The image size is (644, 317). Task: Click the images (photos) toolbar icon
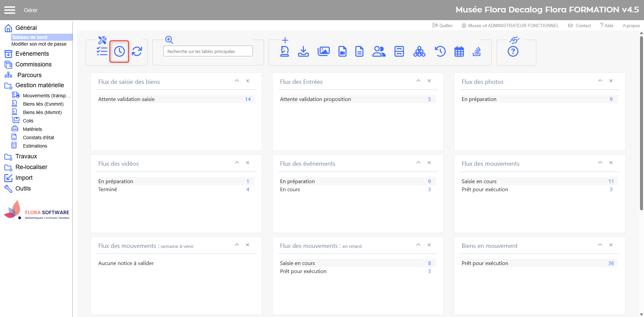point(323,51)
